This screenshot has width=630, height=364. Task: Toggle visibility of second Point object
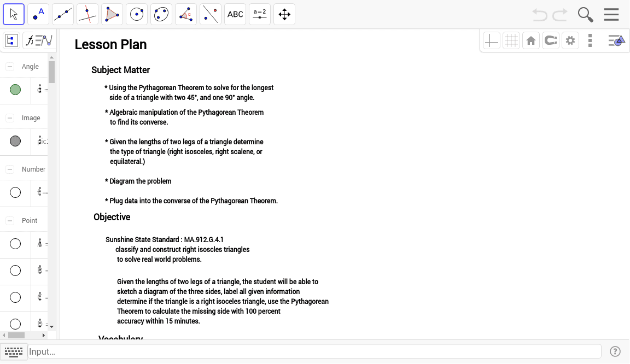tap(15, 271)
